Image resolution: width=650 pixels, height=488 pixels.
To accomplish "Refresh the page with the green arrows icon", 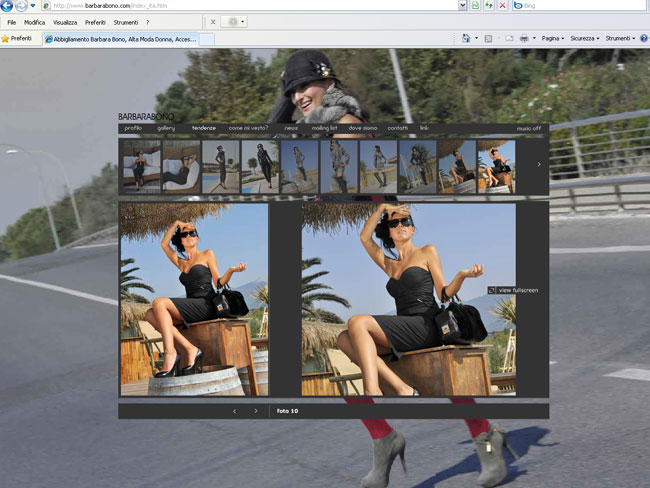I will 489,6.
